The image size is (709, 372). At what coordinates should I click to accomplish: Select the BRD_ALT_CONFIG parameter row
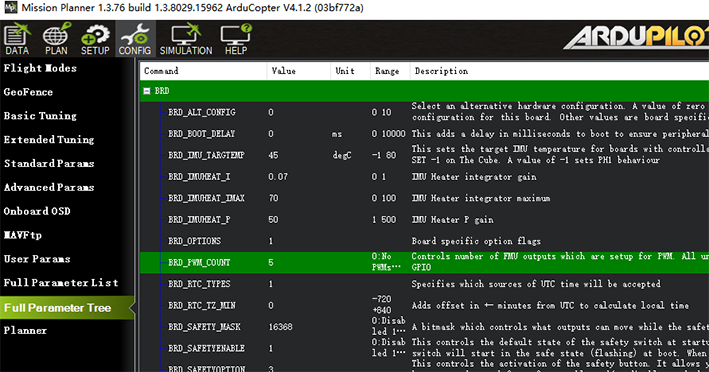point(425,112)
